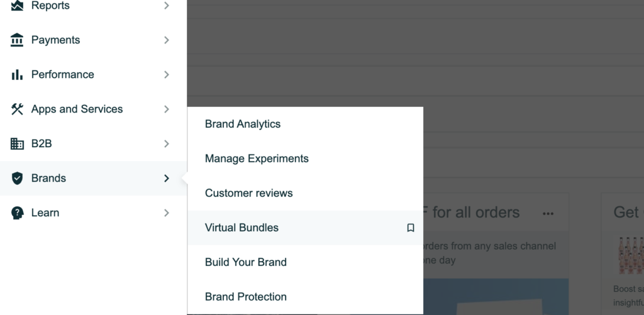
Task: Click the B2B building icon
Action: pyautogui.click(x=17, y=143)
